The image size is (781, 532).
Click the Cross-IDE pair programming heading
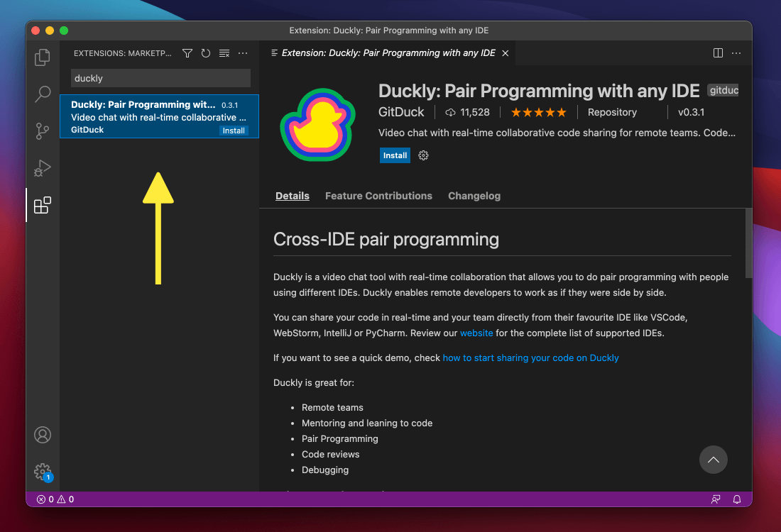pos(386,239)
